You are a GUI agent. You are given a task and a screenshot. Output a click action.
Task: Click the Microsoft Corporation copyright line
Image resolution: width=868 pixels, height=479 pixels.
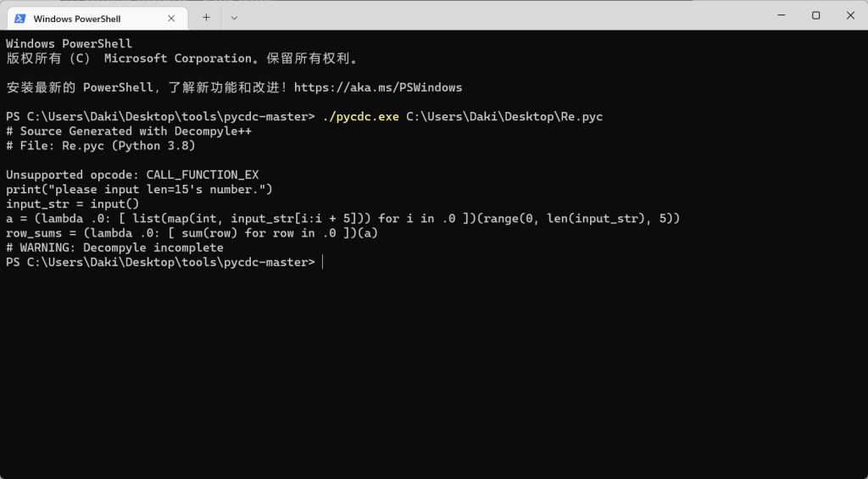182,58
